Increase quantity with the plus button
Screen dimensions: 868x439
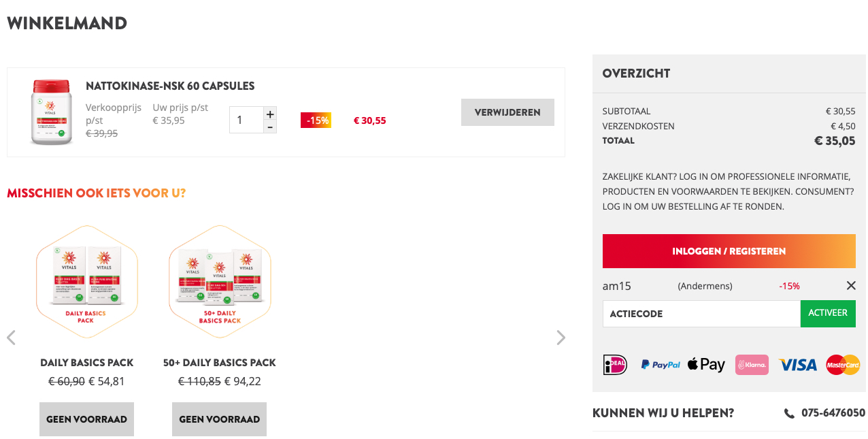click(x=270, y=114)
